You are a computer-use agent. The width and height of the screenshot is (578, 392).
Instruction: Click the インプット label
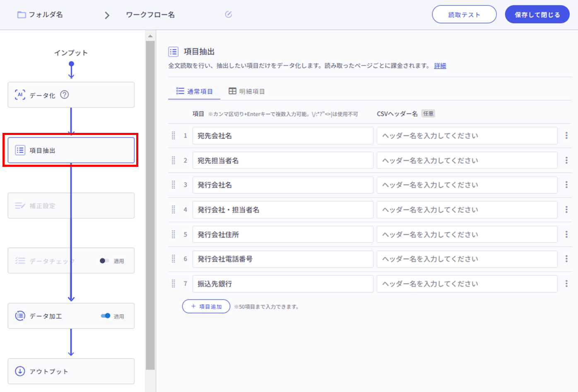[x=71, y=53]
